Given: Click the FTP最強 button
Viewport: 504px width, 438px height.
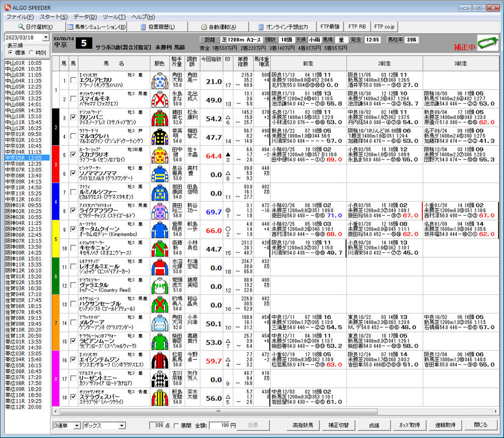Looking at the screenshot, I should click(x=330, y=27).
